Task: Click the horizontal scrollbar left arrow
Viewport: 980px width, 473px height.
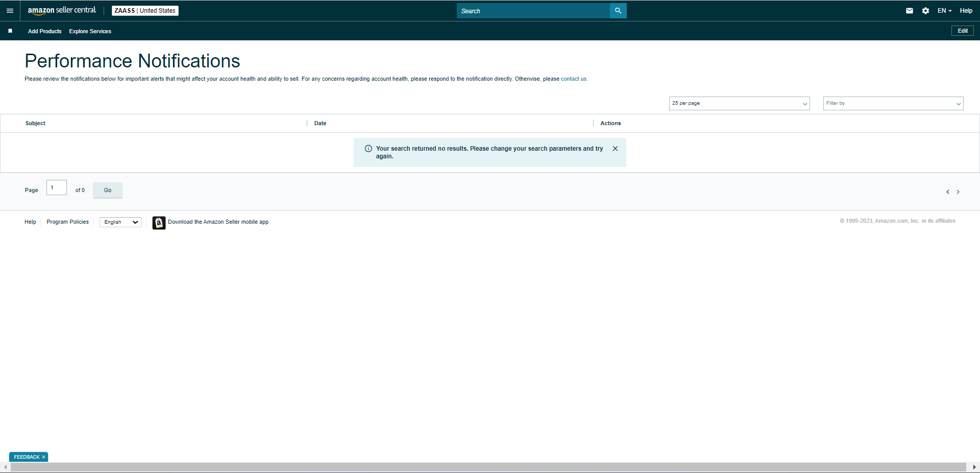Action: [x=5, y=467]
